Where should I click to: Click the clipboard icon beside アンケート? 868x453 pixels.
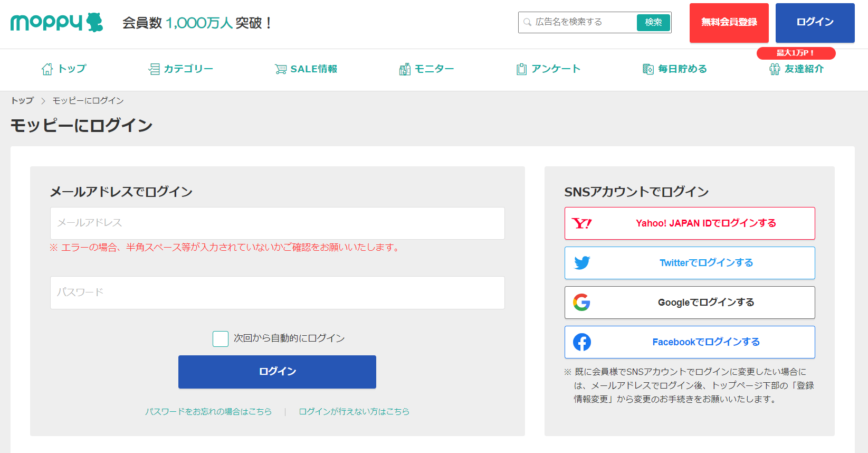pos(521,69)
